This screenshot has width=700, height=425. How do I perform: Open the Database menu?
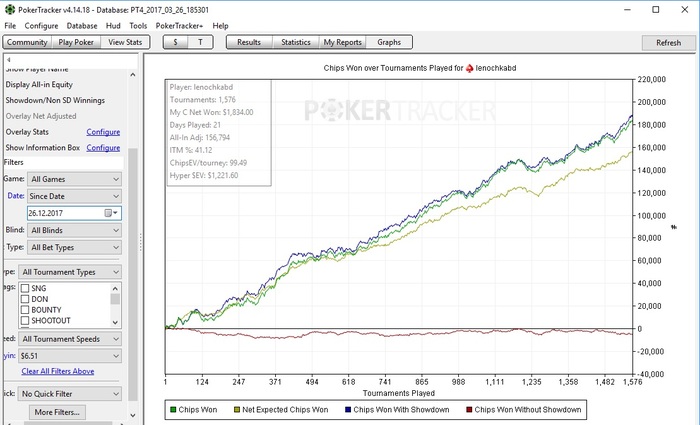(82, 26)
